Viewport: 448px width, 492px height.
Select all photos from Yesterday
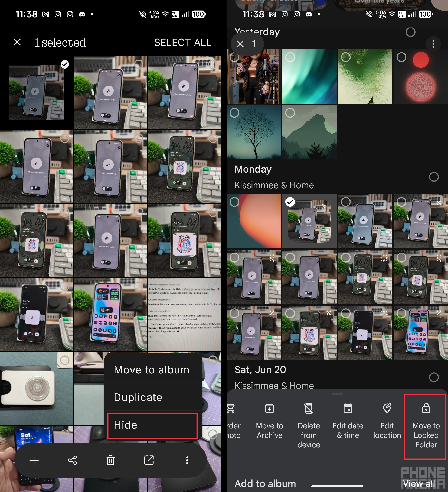click(410, 32)
